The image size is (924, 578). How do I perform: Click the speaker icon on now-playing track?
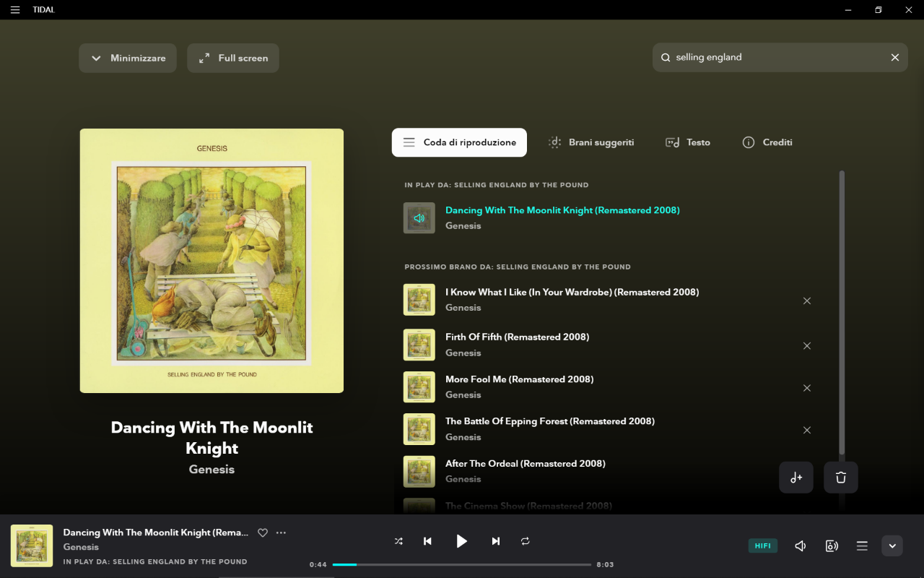[419, 218]
